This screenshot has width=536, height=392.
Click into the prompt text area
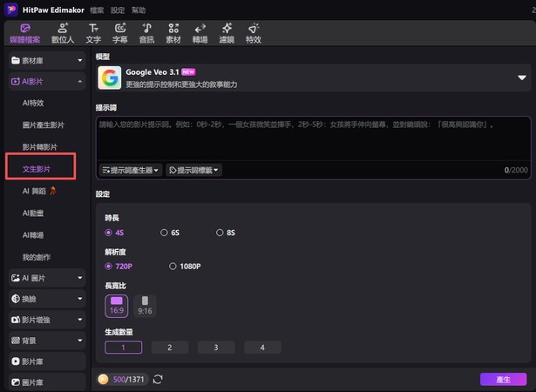point(314,139)
